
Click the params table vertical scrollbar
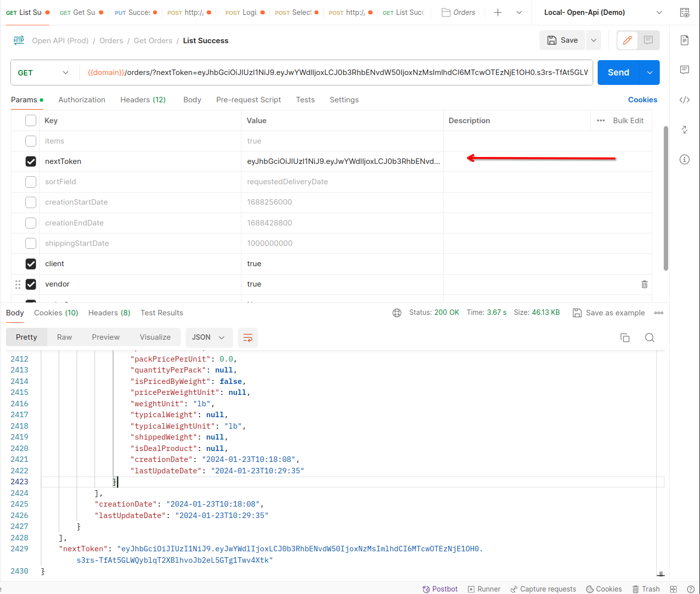[x=666, y=198]
